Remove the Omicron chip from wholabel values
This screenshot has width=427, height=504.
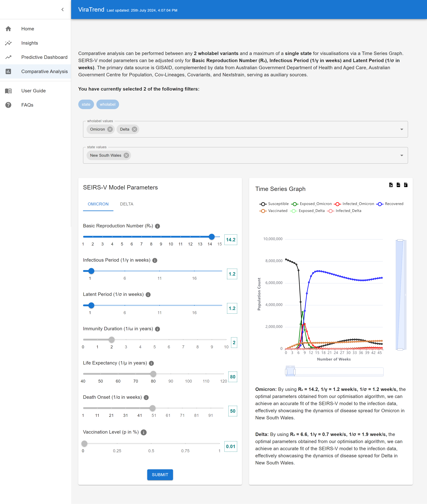110,129
